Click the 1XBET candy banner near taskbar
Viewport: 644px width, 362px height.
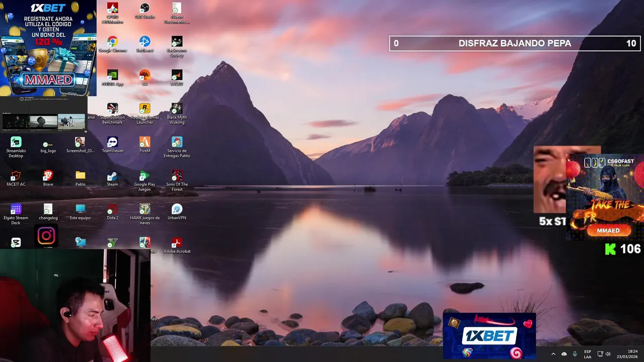pos(489,335)
